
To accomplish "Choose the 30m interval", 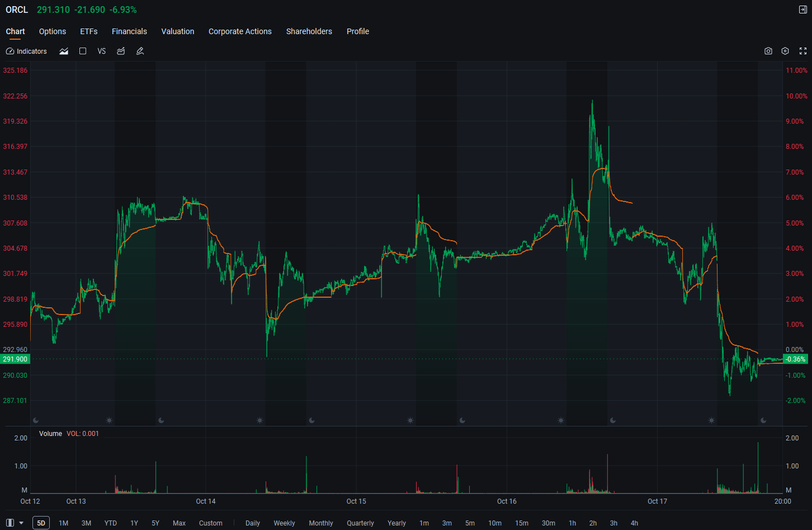I will pos(549,523).
